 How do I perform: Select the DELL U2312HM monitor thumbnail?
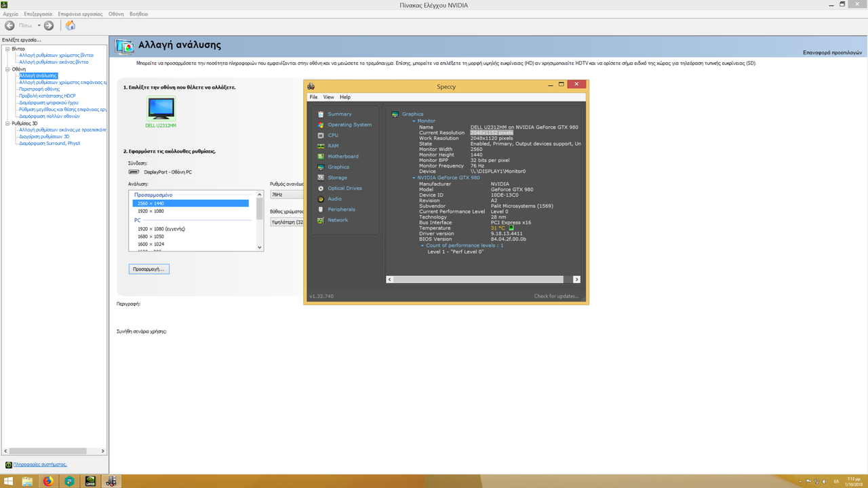click(x=161, y=108)
